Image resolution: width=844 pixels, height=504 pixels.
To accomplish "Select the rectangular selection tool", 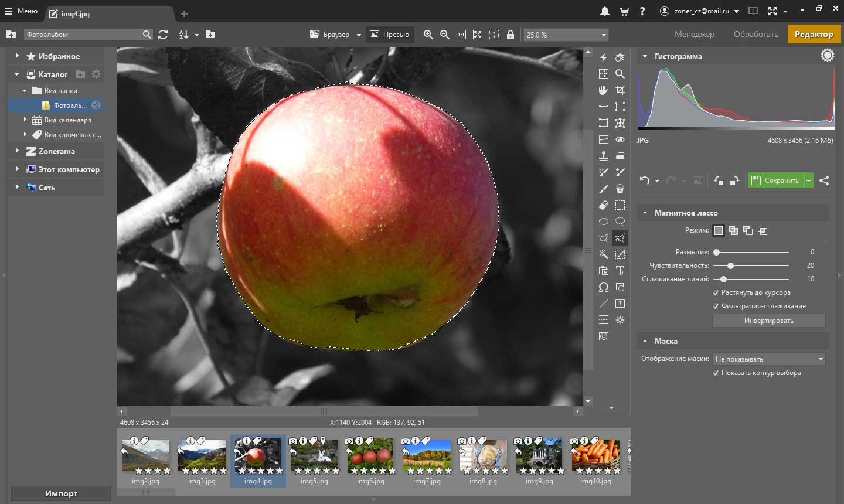I will pyautogui.click(x=620, y=205).
